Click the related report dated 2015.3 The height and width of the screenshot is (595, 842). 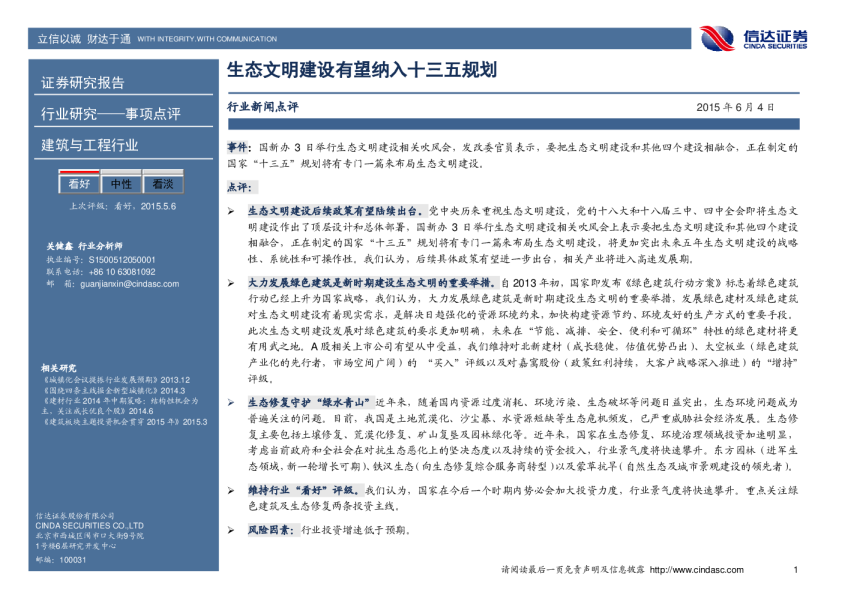[124, 422]
